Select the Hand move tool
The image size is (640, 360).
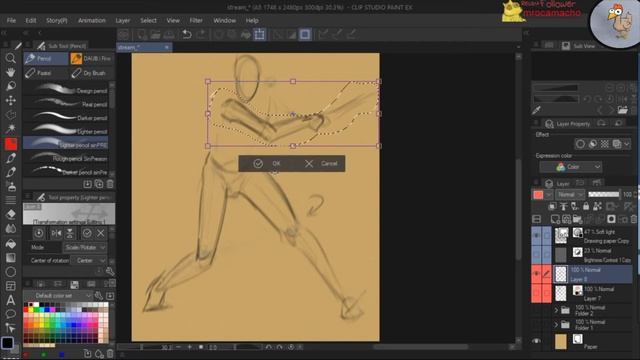click(x=11, y=72)
